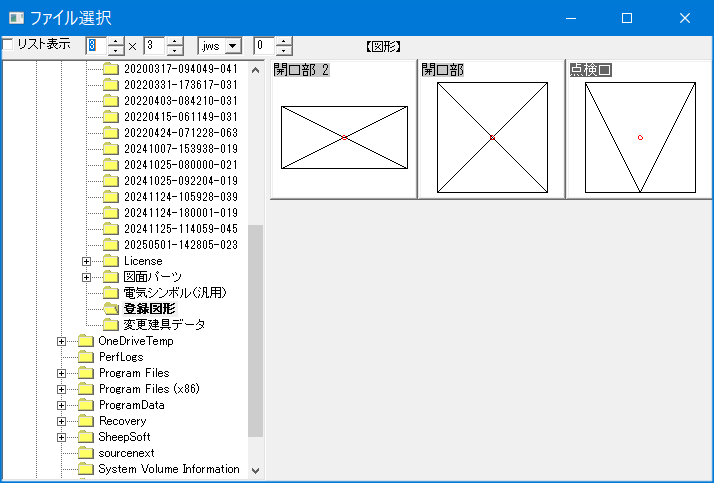Select the 登録図形 tree label

click(149, 309)
